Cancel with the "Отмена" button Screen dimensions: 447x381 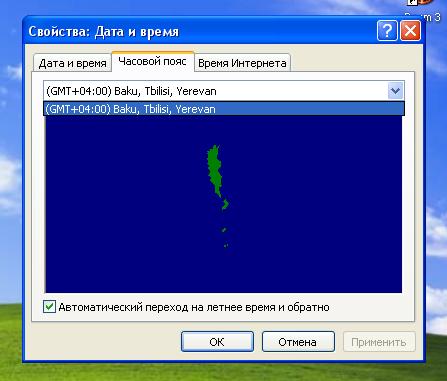[298, 342]
